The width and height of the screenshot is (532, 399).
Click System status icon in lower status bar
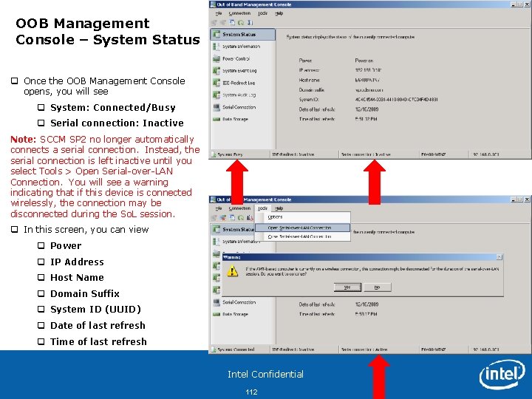[x=214, y=349]
